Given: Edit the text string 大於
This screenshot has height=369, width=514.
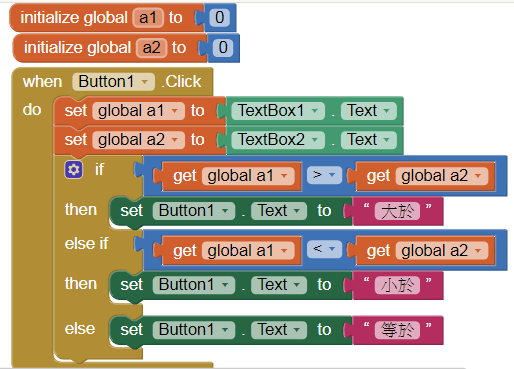Looking at the screenshot, I should pyautogui.click(x=397, y=211).
